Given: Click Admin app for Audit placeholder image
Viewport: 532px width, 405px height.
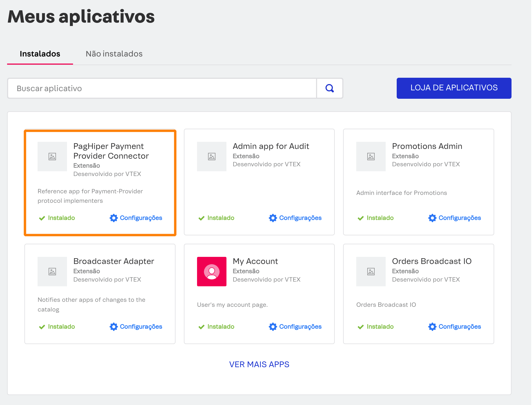Looking at the screenshot, I should (212, 157).
